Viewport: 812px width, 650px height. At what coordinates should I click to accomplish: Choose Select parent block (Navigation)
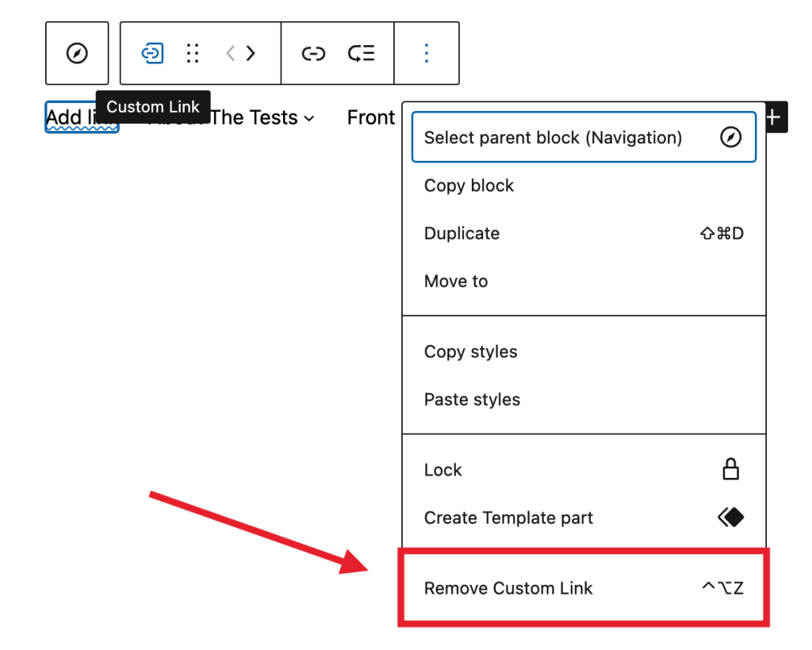[x=583, y=138]
